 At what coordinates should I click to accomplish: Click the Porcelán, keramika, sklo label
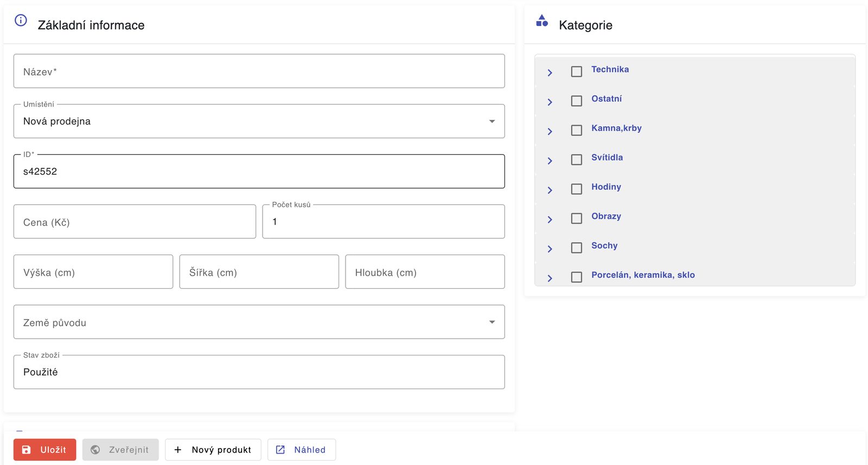pos(643,275)
